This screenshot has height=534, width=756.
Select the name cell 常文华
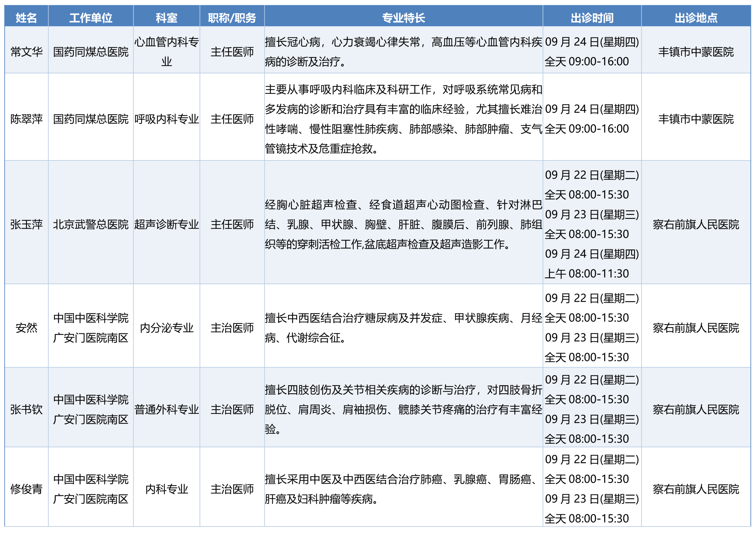(x=26, y=52)
